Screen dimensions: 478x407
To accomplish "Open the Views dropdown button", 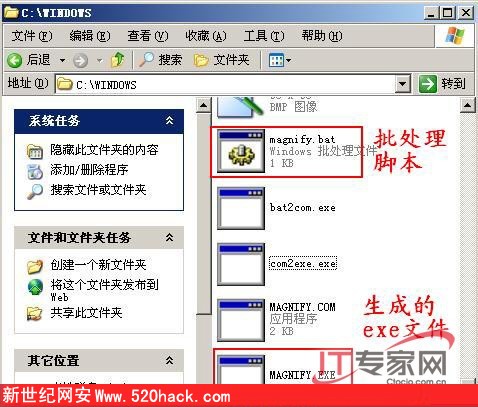I will [279, 61].
